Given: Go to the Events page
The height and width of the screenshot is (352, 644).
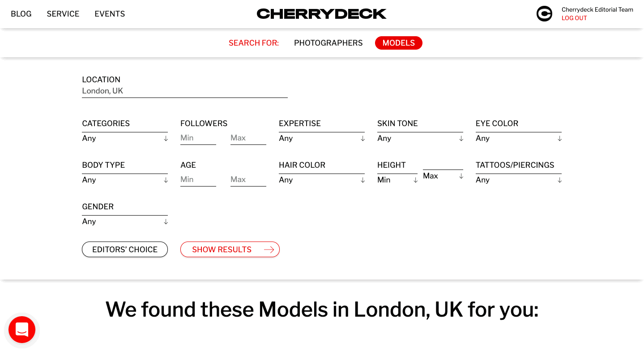Looking at the screenshot, I should coord(110,14).
